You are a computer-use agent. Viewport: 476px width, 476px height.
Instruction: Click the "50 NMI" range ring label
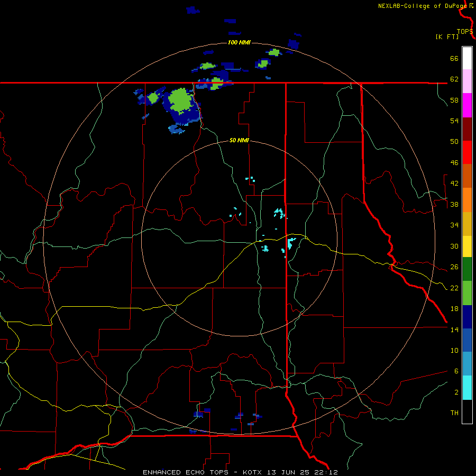(x=239, y=140)
